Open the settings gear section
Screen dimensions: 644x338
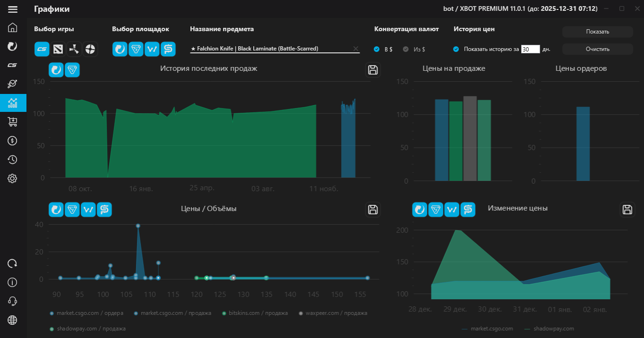[13, 178]
